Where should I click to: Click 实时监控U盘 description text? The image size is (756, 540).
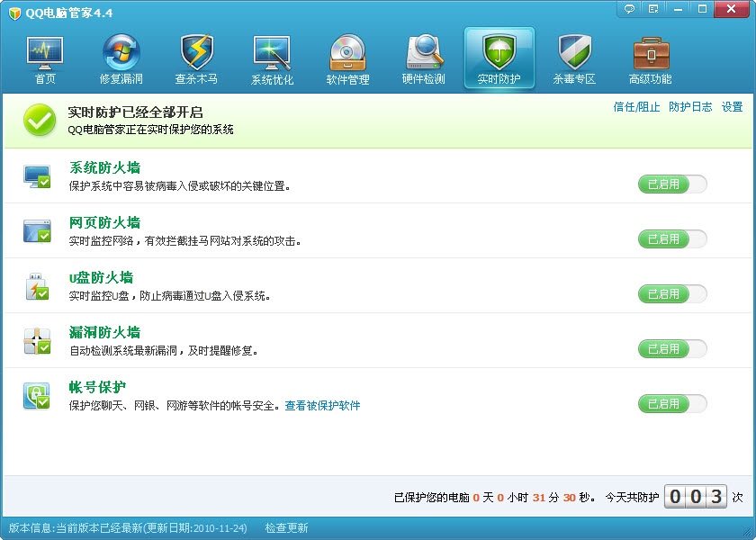click(170, 295)
